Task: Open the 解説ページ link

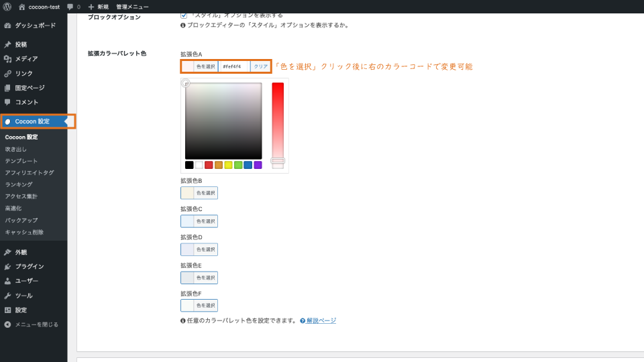Action: pos(321,321)
